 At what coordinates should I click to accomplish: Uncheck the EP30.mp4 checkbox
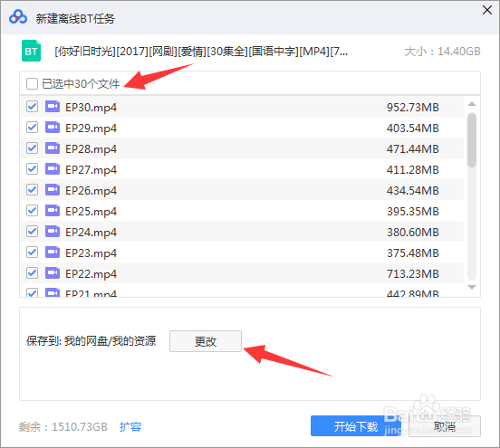tap(33, 107)
